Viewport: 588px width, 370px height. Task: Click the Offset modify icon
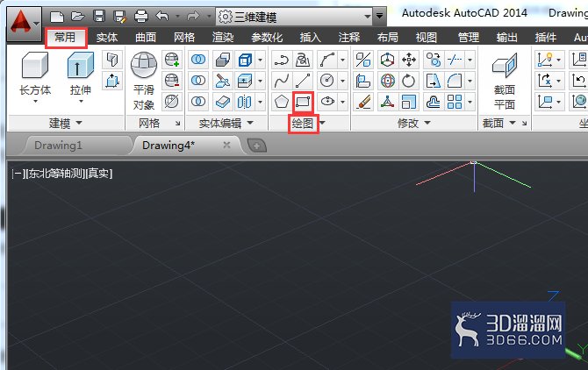[434, 102]
